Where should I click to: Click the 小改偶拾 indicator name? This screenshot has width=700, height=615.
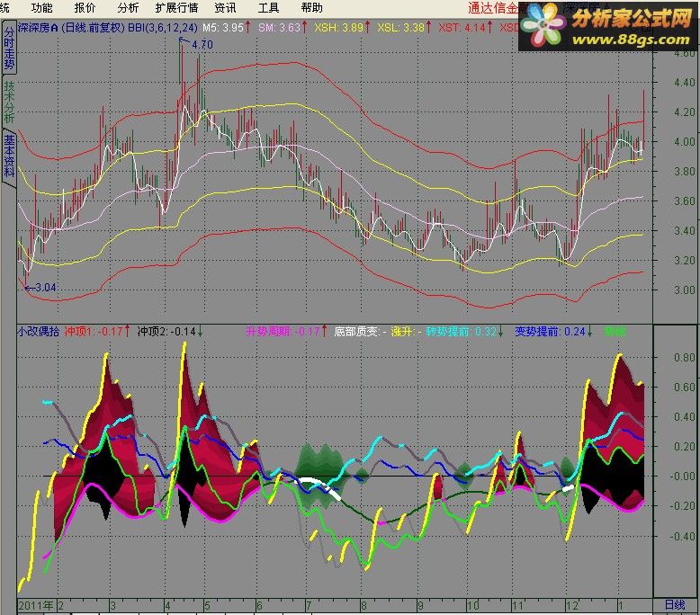click(x=39, y=332)
